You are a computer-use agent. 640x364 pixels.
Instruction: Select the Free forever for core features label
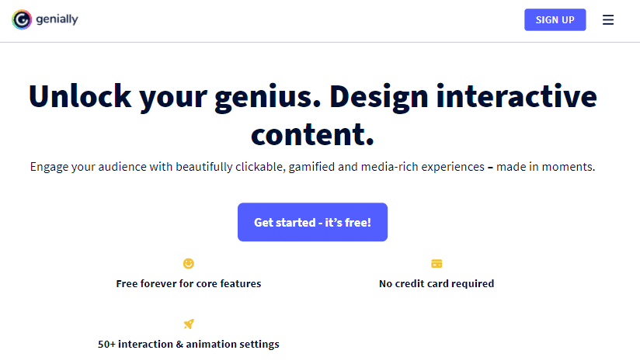click(189, 283)
